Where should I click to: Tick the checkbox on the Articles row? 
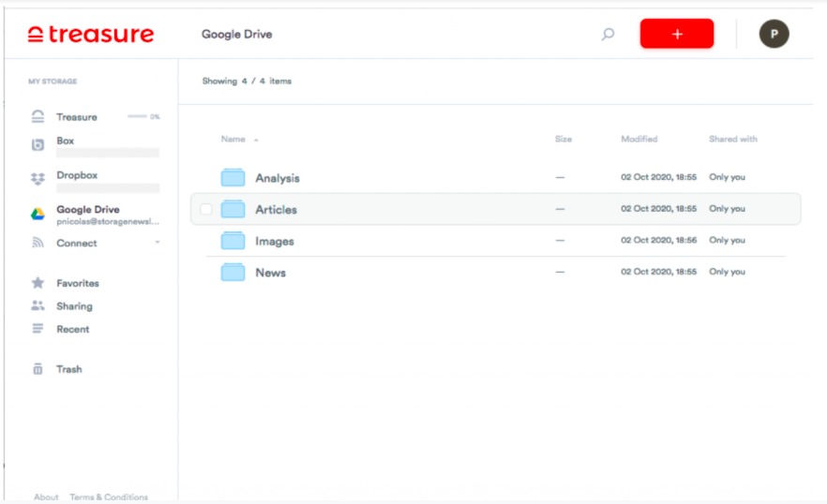[x=205, y=209]
